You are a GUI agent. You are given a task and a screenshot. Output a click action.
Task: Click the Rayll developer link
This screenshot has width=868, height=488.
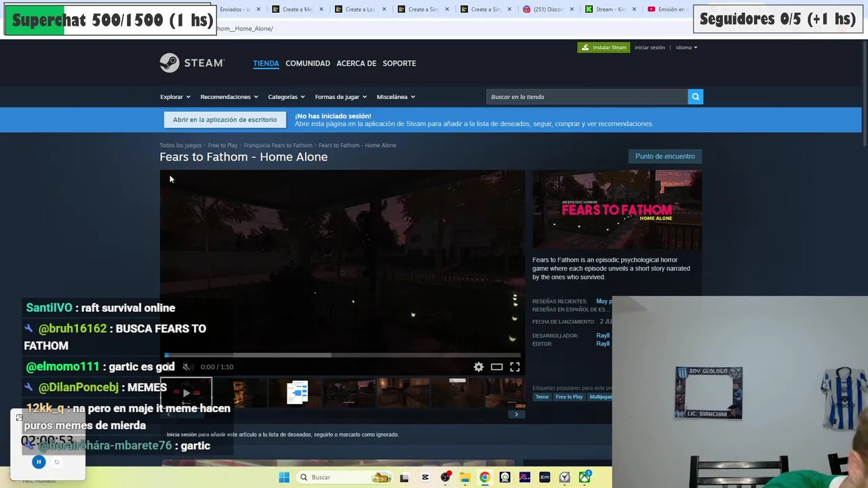[x=602, y=335]
